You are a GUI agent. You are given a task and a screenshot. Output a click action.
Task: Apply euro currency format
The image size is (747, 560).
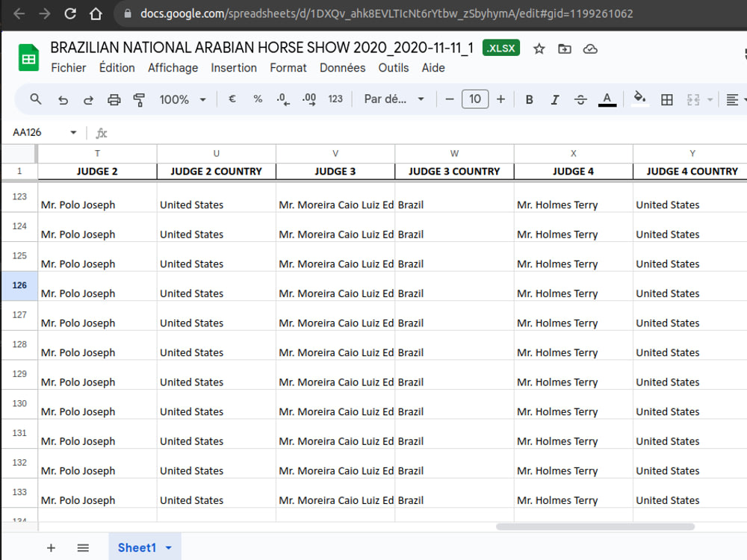coord(232,99)
